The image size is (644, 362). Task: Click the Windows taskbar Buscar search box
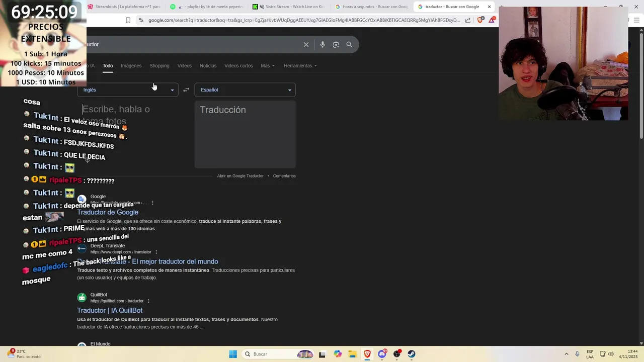(x=278, y=354)
